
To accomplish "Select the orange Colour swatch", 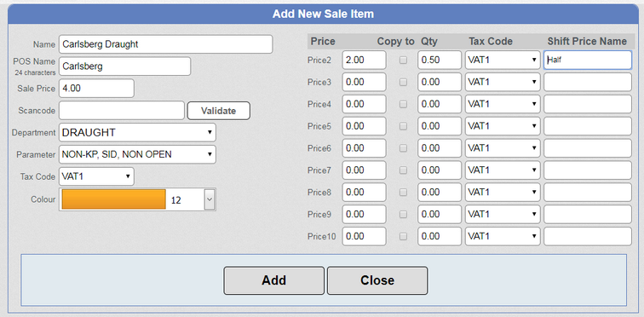I will pyautogui.click(x=114, y=199).
